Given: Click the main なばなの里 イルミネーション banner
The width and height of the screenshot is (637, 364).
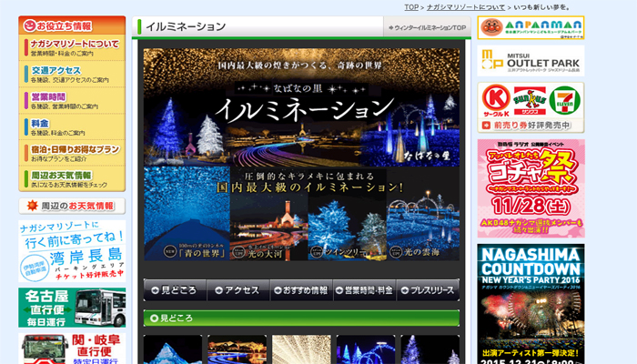Looking at the screenshot, I should (301, 107).
